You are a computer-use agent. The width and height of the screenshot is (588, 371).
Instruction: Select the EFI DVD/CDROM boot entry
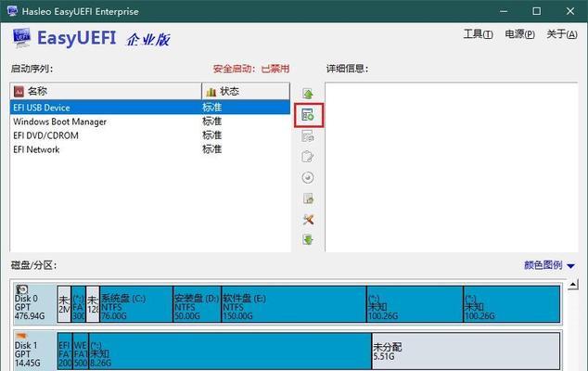click(150, 135)
